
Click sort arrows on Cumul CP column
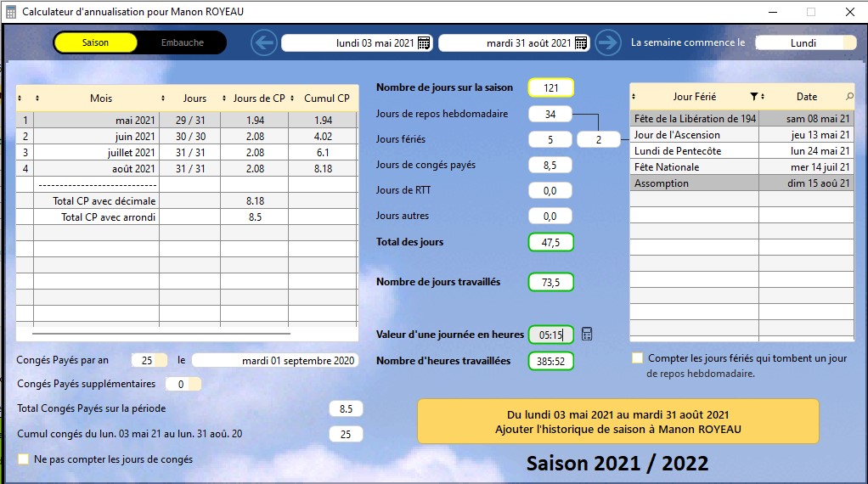coord(293,98)
